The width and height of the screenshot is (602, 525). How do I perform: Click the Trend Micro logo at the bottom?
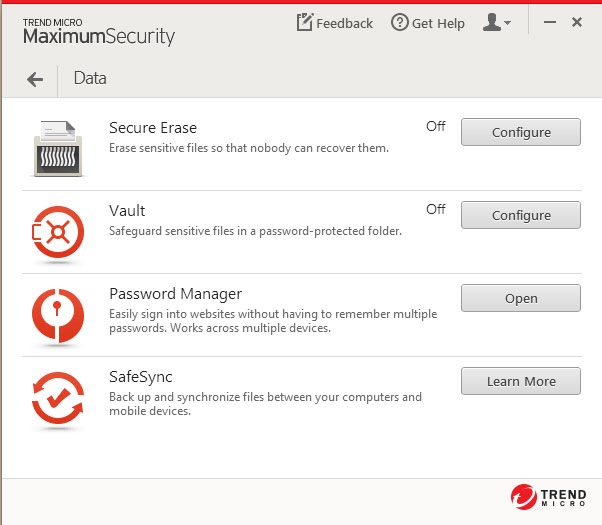548,497
